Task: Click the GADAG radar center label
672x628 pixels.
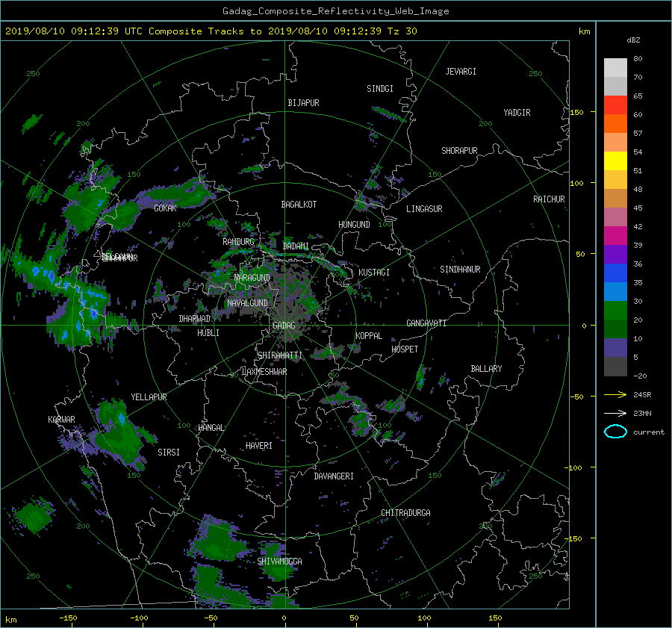Action: coord(284,326)
